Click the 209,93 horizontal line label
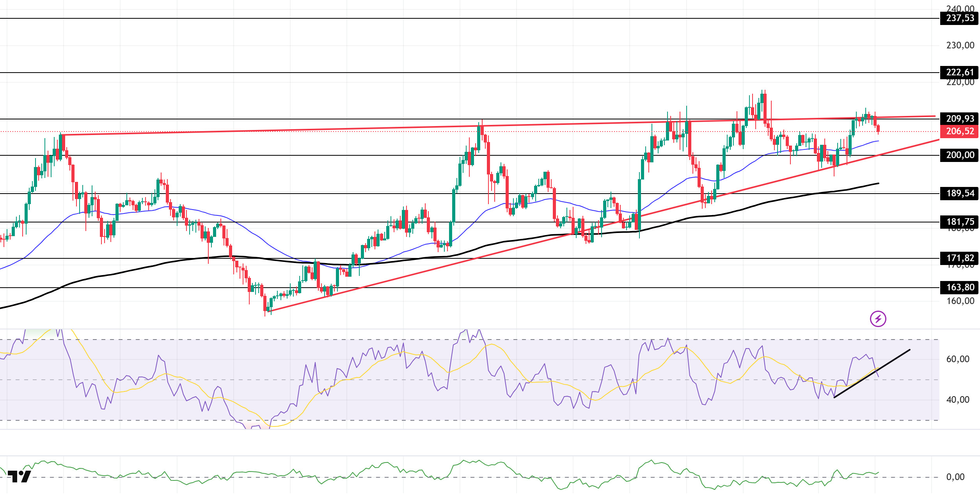The height and width of the screenshot is (498, 980). [x=959, y=119]
